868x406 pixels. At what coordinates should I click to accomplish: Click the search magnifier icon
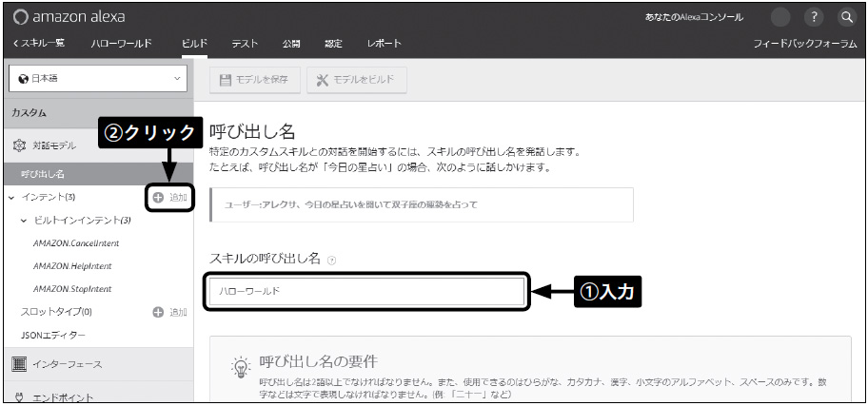point(846,17)
